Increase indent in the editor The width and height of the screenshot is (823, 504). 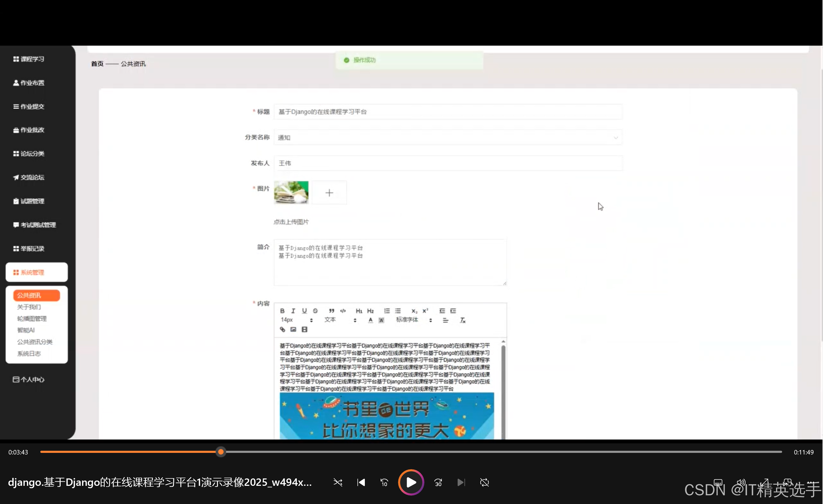[x=453, y=311]
